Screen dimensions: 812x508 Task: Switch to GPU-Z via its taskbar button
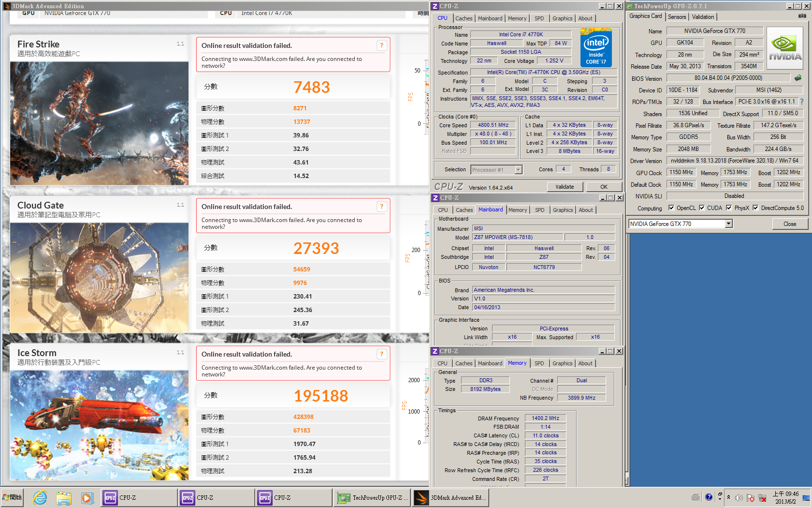pyautogui.click(x=372, y=497)
